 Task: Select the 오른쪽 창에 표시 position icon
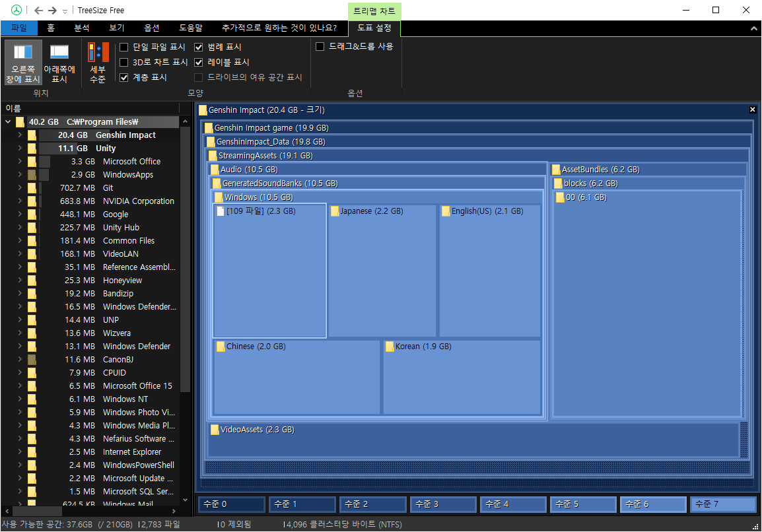[x=23, y=62]
